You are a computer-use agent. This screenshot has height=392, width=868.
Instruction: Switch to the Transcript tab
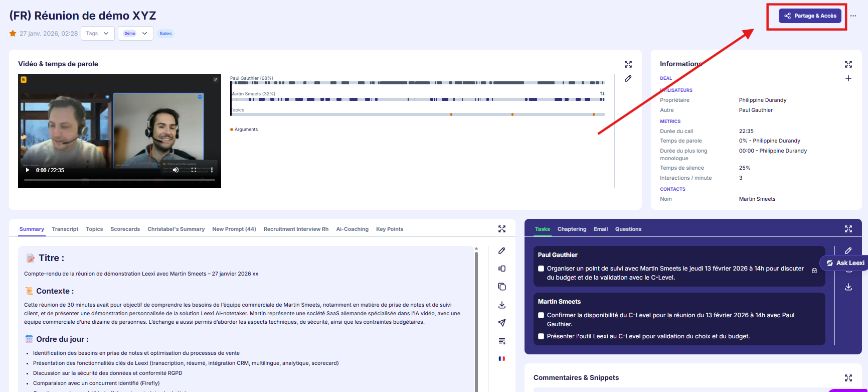65,229
